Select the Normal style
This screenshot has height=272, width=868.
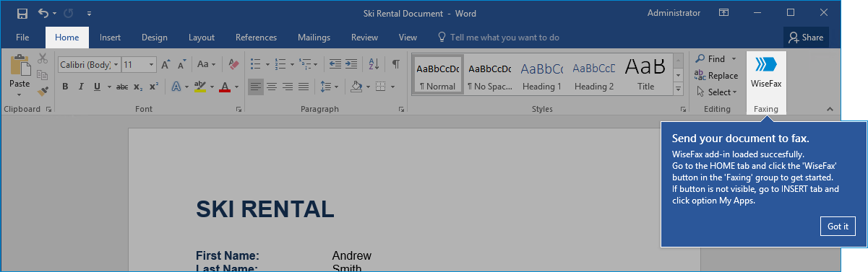coord(437,75)
